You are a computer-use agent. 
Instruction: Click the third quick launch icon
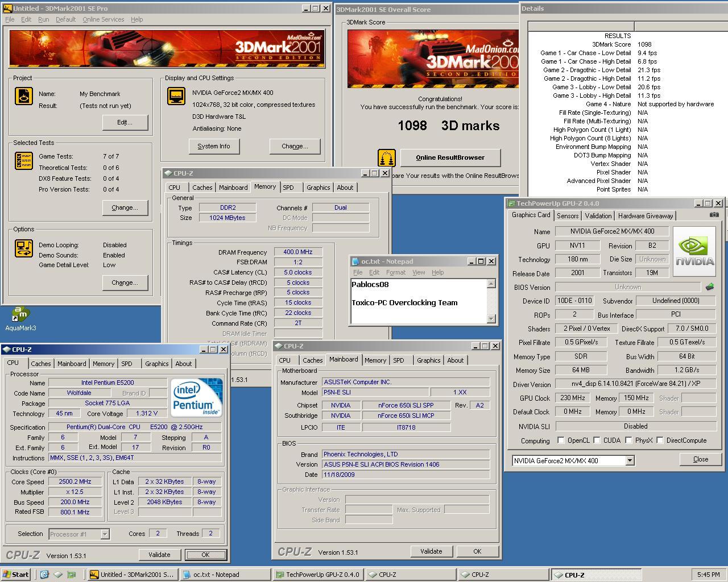(x=71, y=575)
